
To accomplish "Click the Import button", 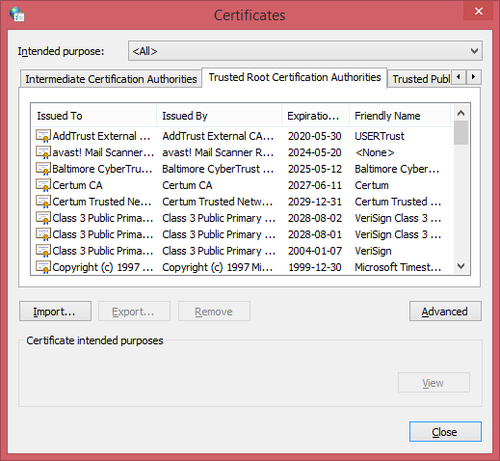I will (x=55, y=311).
